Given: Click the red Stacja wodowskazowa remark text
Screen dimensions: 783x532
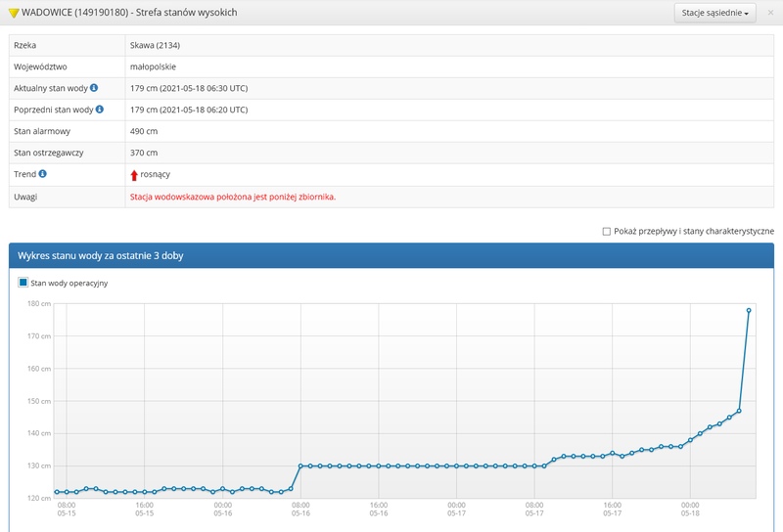Looking at the screenshot, I should pyautogui.click(x=232, y=197).
